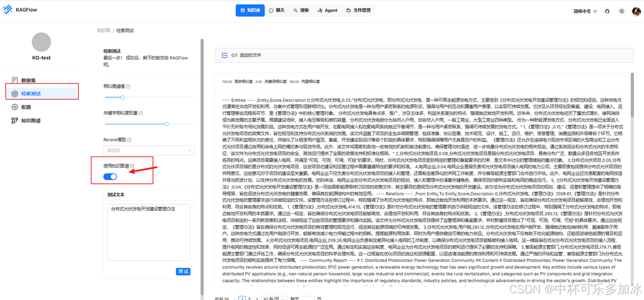The width and height of the screenshot is (644, 300).
Task: Open the 10 条/页 page size dropdown
Action: (274, 298)
